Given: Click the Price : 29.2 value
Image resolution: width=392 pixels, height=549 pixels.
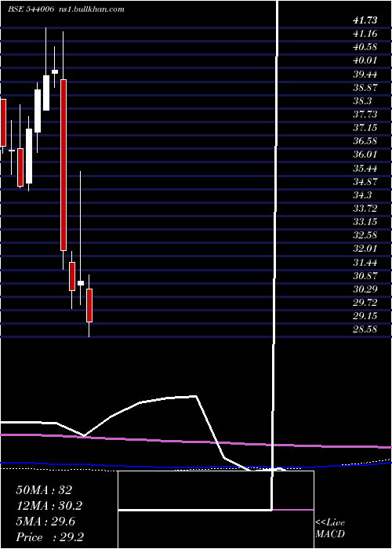Looking at the screenshot, I should [49, 537].
